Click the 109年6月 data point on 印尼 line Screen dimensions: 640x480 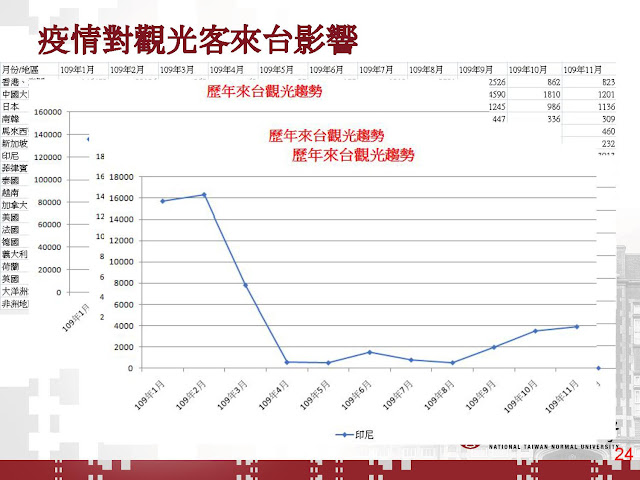pos(369,352)
